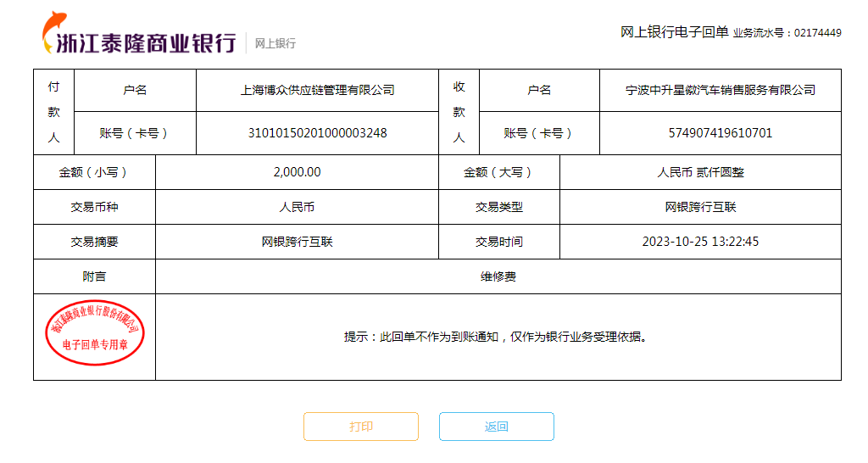This screenshot has width=868, height=463.
Task: Click the business serial number 02174449
Action: tap(817, 33)
